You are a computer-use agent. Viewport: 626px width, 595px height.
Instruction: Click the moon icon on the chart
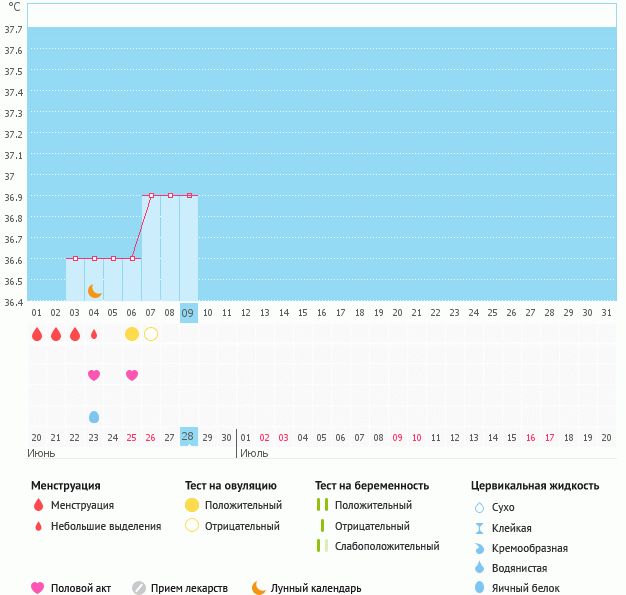95,291
